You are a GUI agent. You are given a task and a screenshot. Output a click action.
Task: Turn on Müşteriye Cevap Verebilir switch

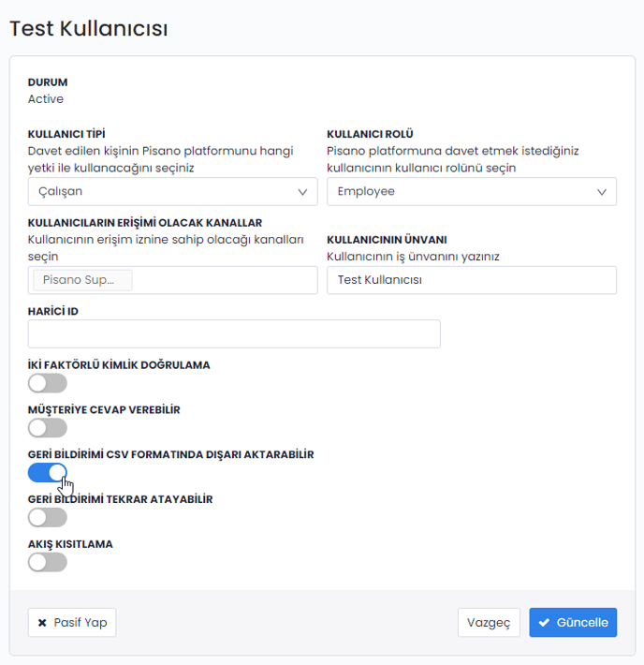[x=48, y=428]
